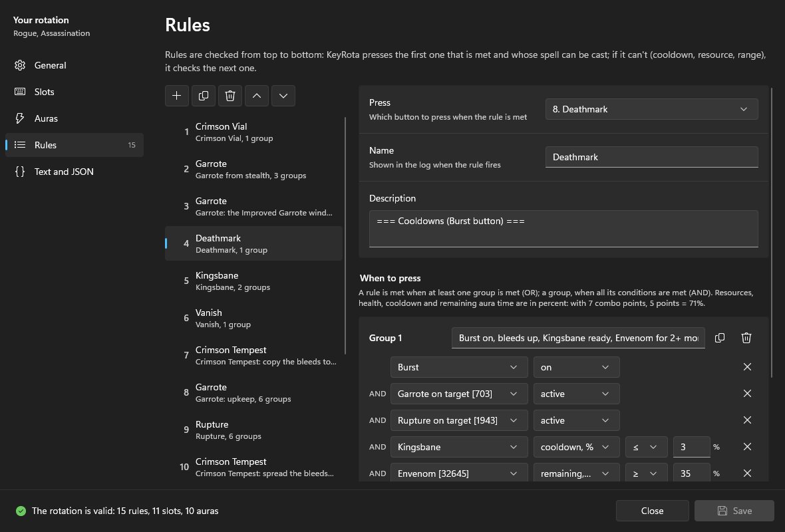Open the General section
This screenshot has height=532, width=785.
pos(74,65)
